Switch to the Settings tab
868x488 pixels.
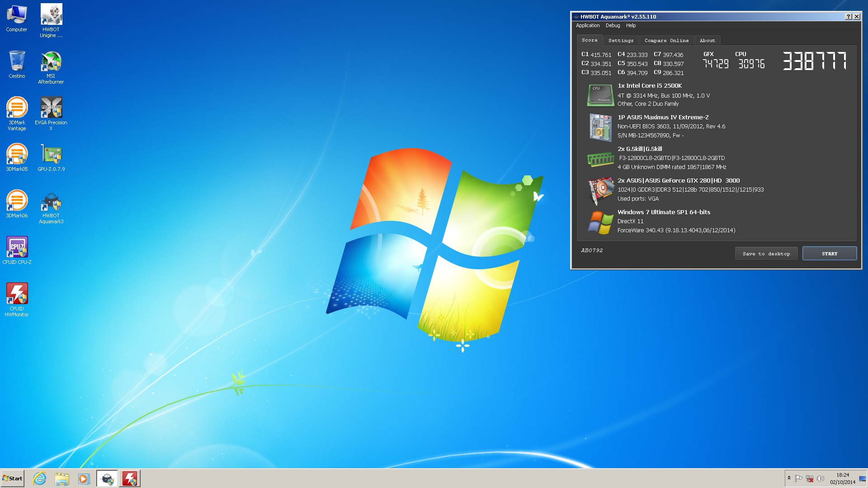[621, 41]
